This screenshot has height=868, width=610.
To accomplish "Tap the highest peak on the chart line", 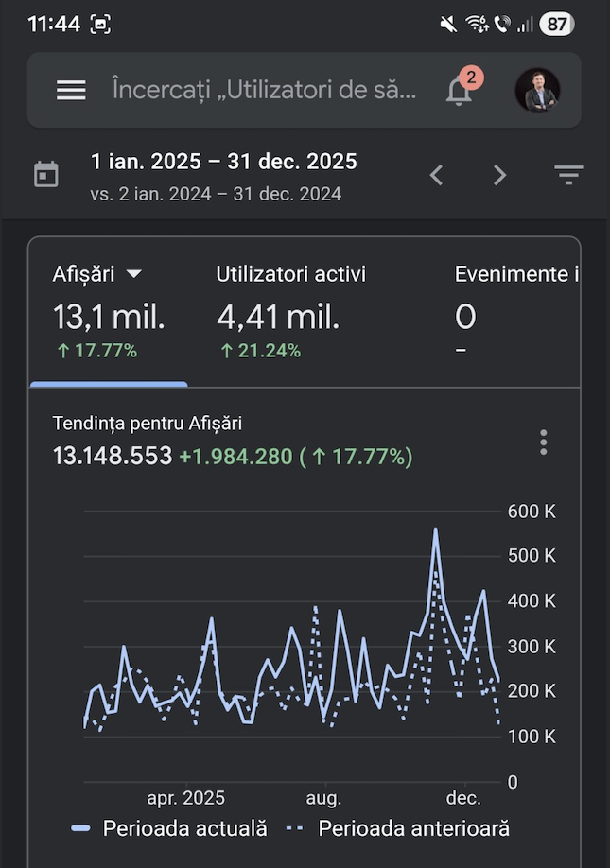I will click(x=436, y=529).
